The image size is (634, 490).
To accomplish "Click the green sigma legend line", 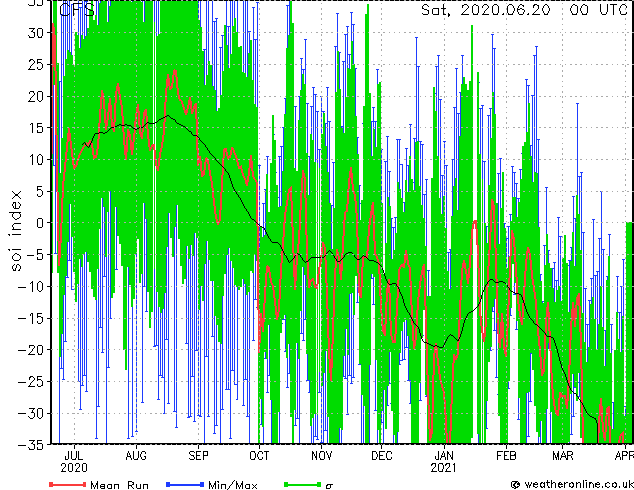I will point(302,484).
